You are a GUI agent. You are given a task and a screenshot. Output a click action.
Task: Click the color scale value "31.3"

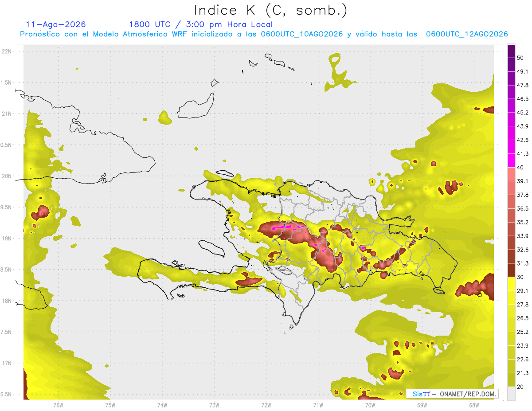[522, 263]
